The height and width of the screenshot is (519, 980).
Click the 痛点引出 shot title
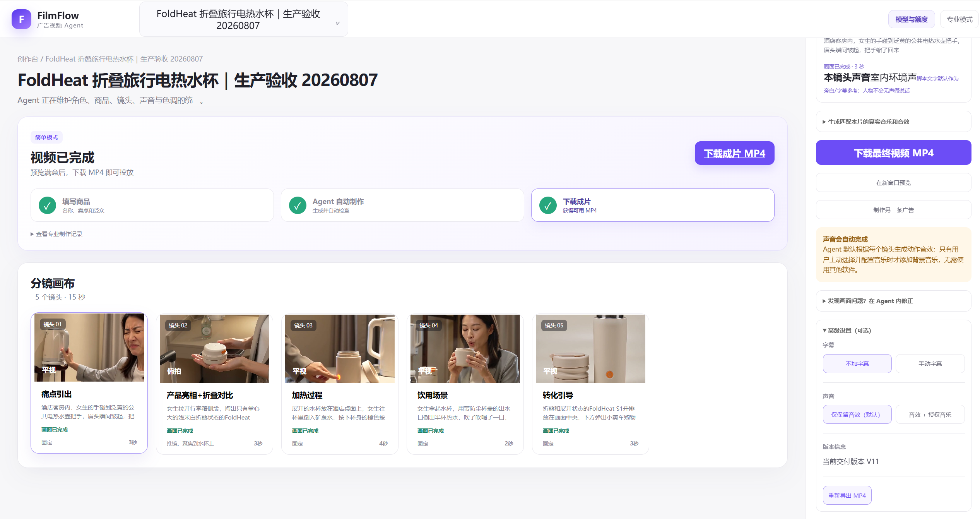pos(56,394)
